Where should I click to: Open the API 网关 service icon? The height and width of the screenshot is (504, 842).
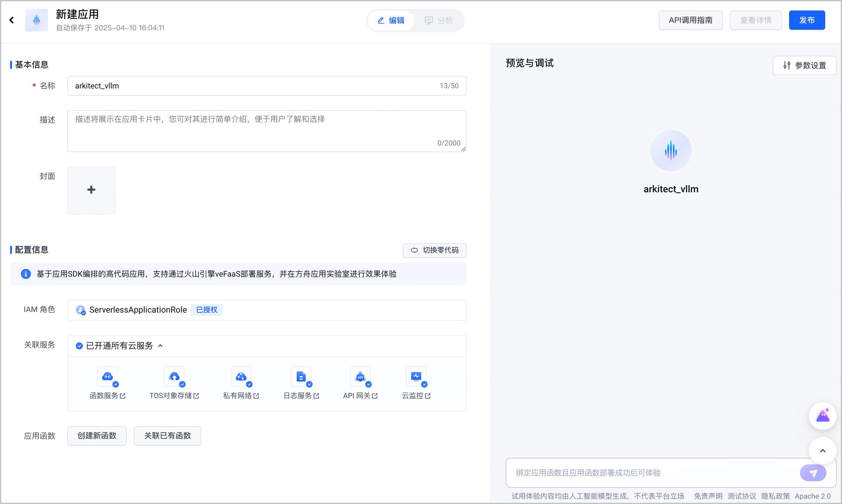(x=360, y=376)
